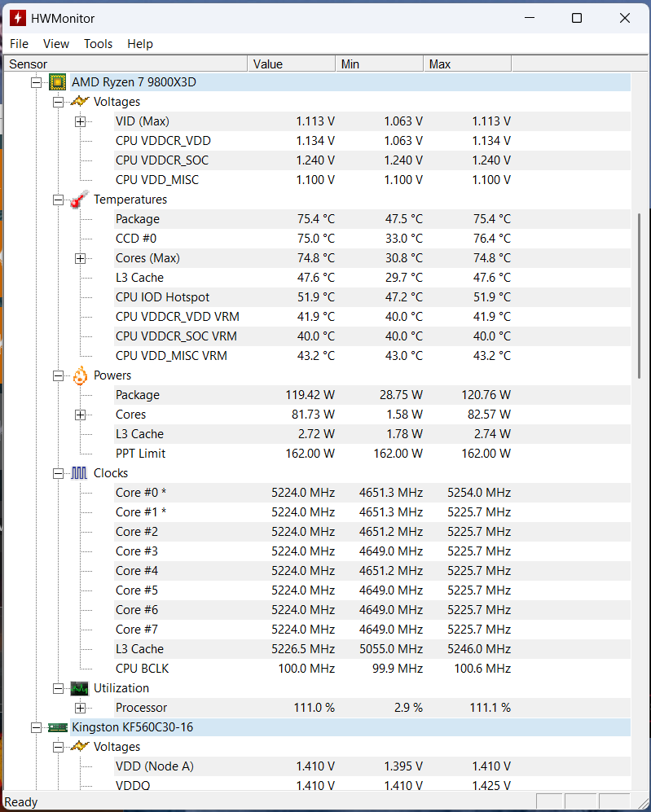Select the Package power row
This screenshot has width=651, height=812.
372,395
